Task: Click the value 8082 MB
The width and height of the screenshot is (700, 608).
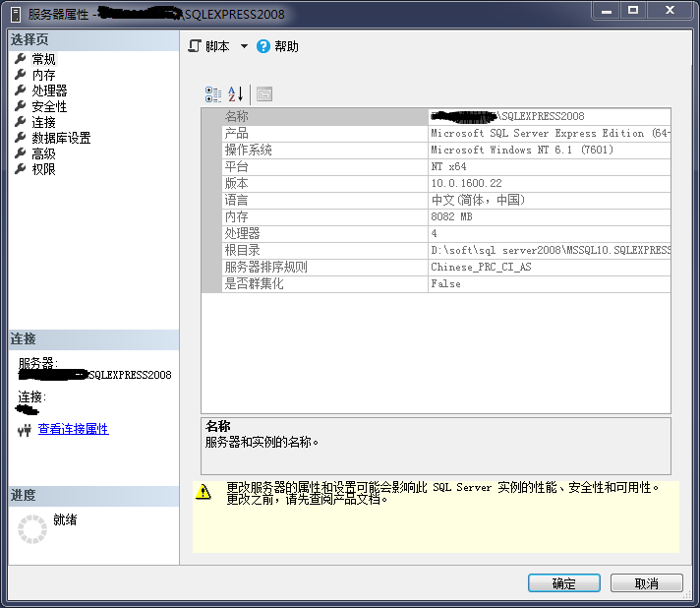Action: point(451,216)
